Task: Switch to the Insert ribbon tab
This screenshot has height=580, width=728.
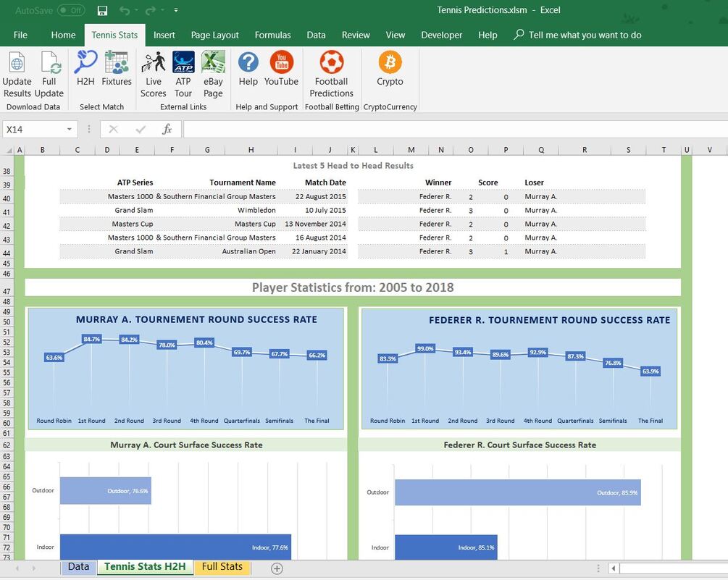Action: click(164, 35)
